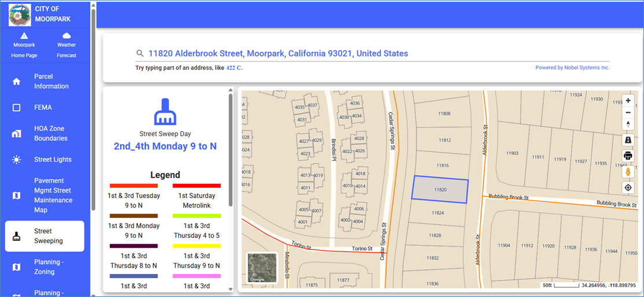644x297 pixels.
Task: Reset map compass bearing to north
Action: (628, 124)
